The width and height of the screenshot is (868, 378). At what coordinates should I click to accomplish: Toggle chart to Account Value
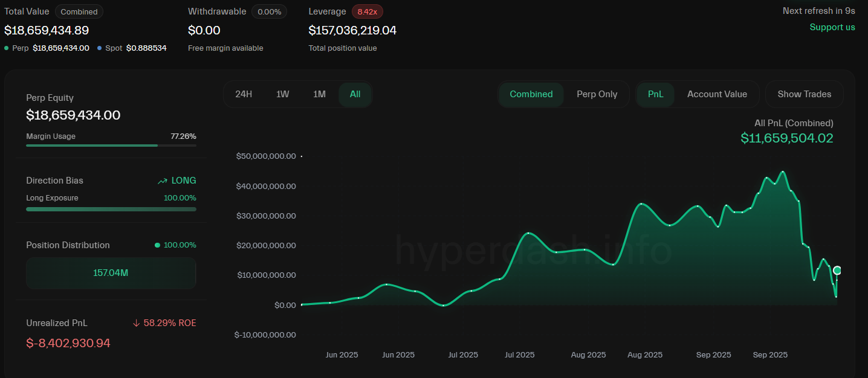(x=717, y=94)
